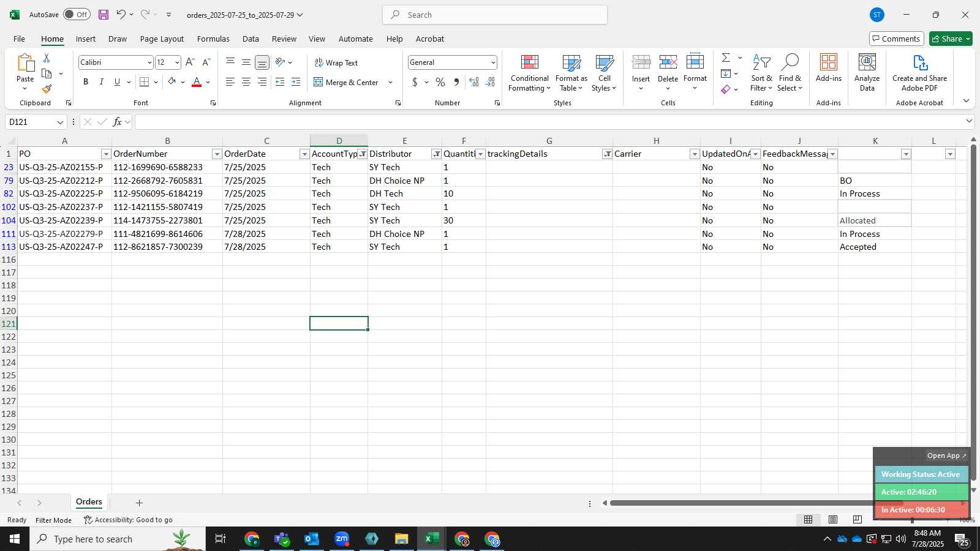
Task: Apply Comma Style format
Action: pyautogui.click(x=456, y=82)
